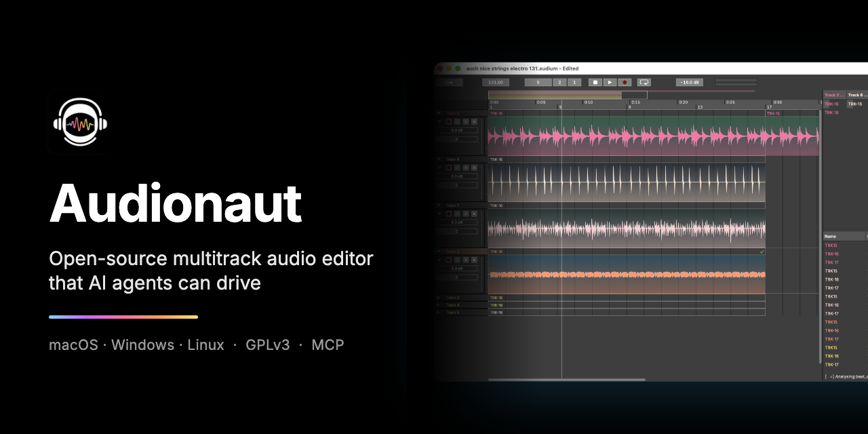
Task: Click the 0:20 mark on the timeline ruler
Action: 683,102
